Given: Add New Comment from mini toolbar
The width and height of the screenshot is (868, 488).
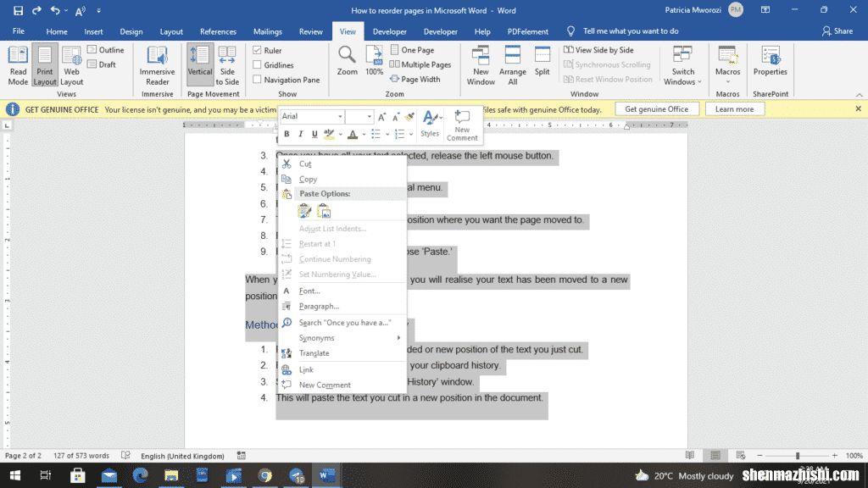Looking at the screenshot, I should [x=462, y=125].
